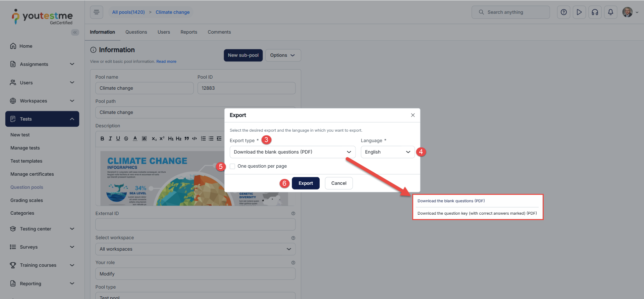Click the Search anything field

coord(511,12)
